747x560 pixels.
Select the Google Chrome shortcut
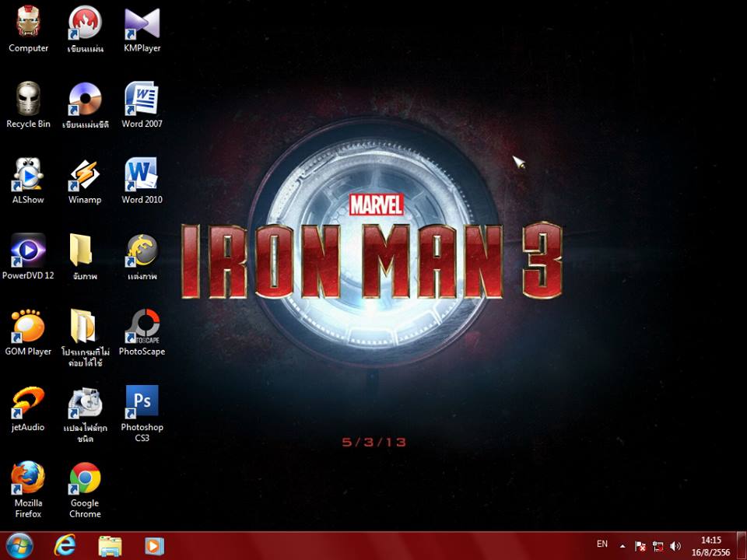pos(85,489)
